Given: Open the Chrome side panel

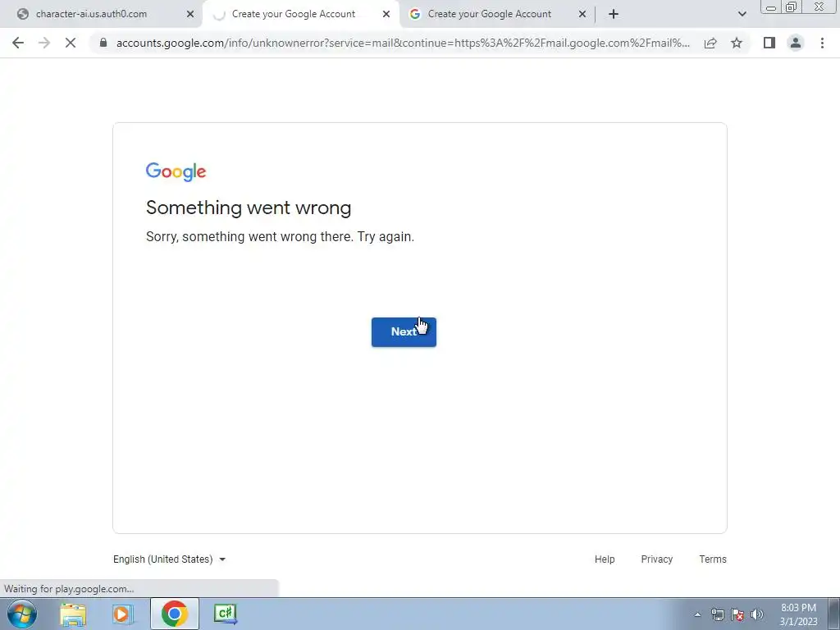Looking at the screenshot, I should (x=769, y=43).
